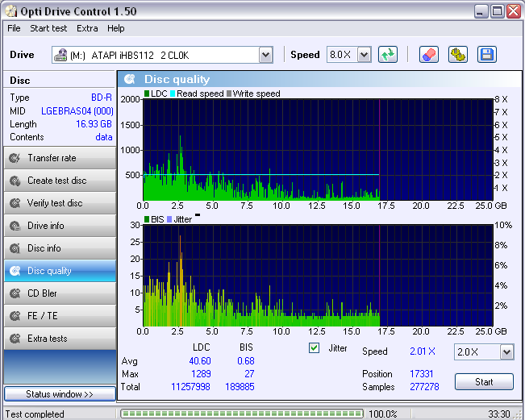Click the refresh drives icon
Screen dimensions: 525x420
tap(388, 55)
